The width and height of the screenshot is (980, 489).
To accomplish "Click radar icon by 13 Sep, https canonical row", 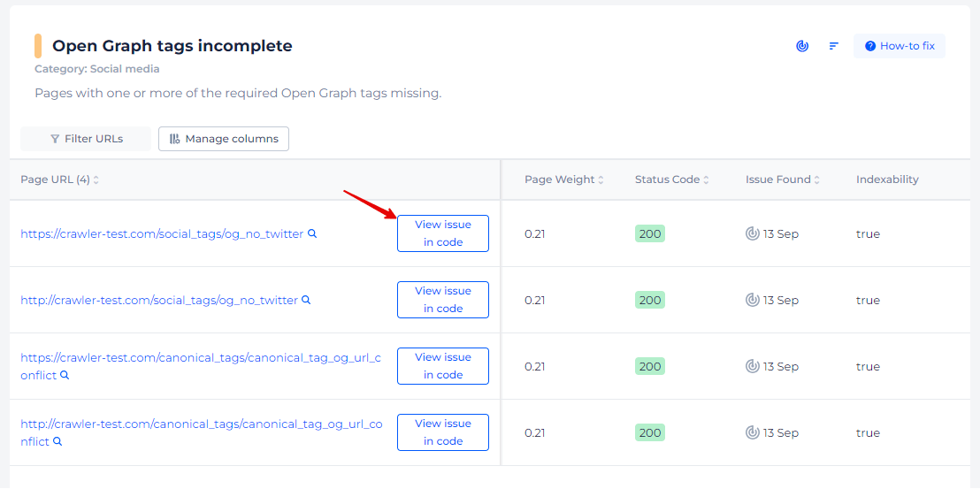I will pos(753,366).
